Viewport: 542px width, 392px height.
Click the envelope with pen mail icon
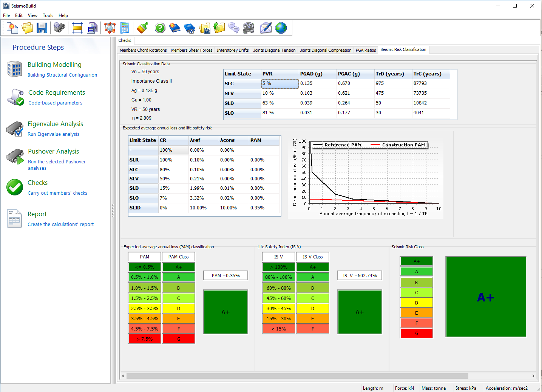pos(266,28)
